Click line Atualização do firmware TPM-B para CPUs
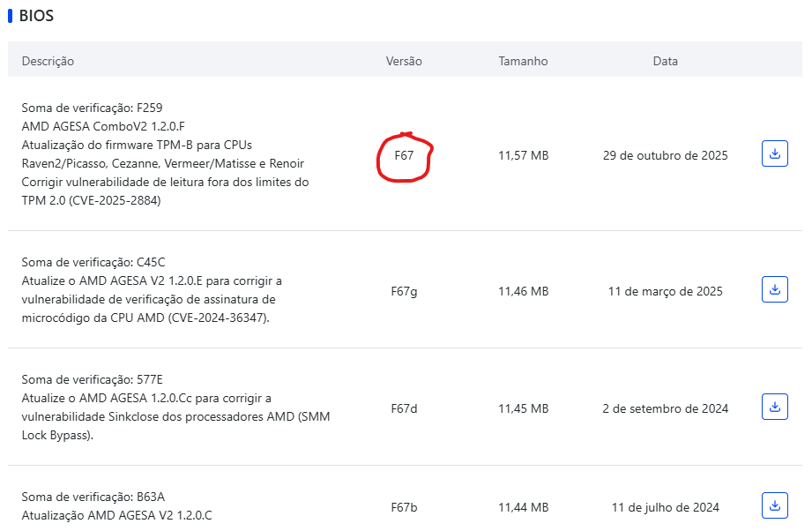 click(137, 145)
